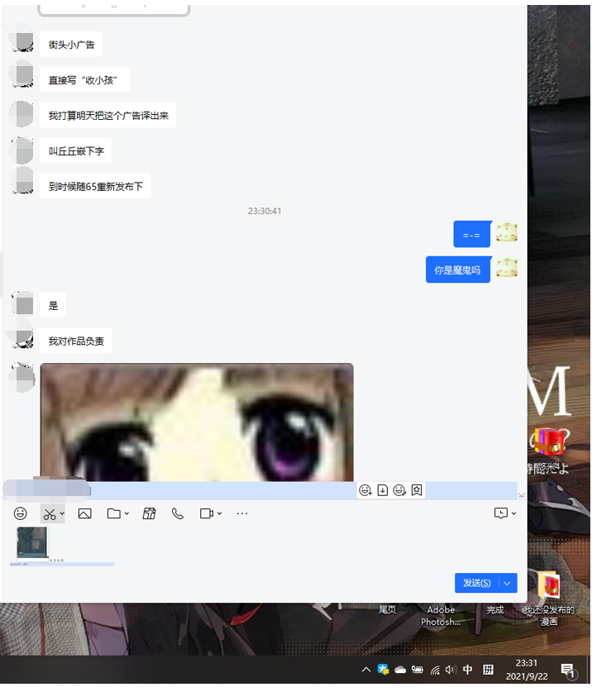616x692 pixels.
Task: Open desktop folder "我还没发布的漫画"
Action: [549, 597]
